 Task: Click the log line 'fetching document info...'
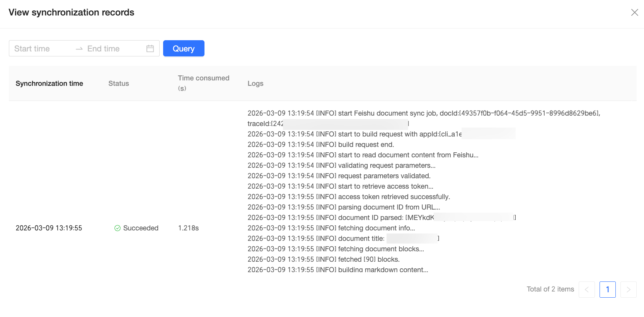coord(331,228)
